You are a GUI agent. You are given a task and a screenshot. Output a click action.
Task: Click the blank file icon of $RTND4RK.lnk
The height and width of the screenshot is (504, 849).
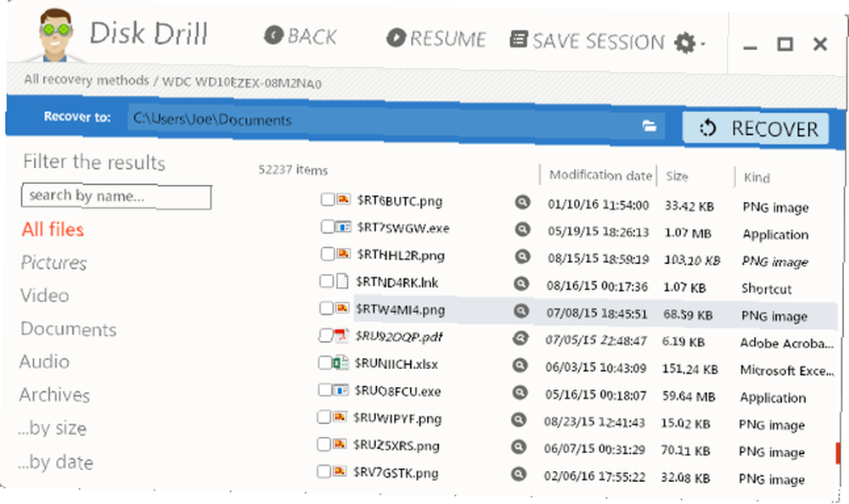coord(342,281)
